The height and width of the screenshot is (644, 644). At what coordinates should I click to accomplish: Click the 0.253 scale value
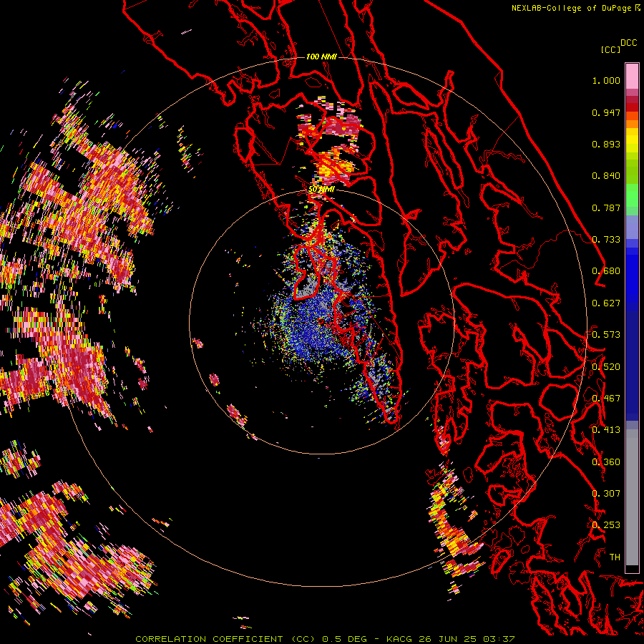606,525
